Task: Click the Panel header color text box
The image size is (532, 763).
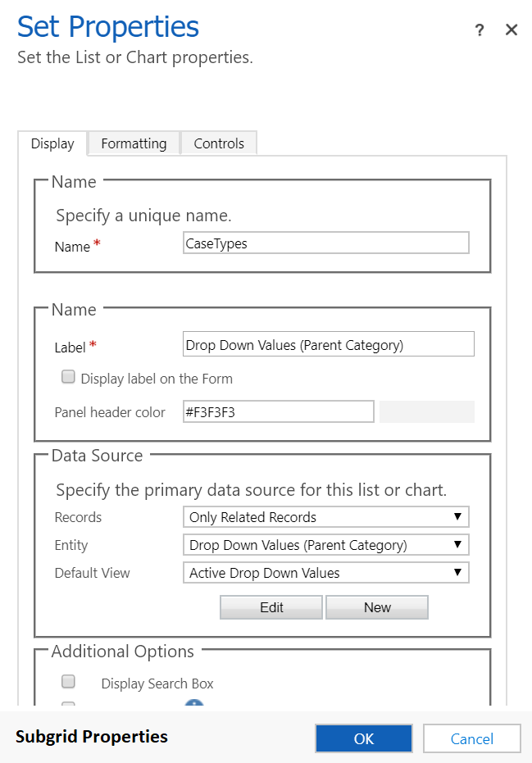Action: coord(279,412)
